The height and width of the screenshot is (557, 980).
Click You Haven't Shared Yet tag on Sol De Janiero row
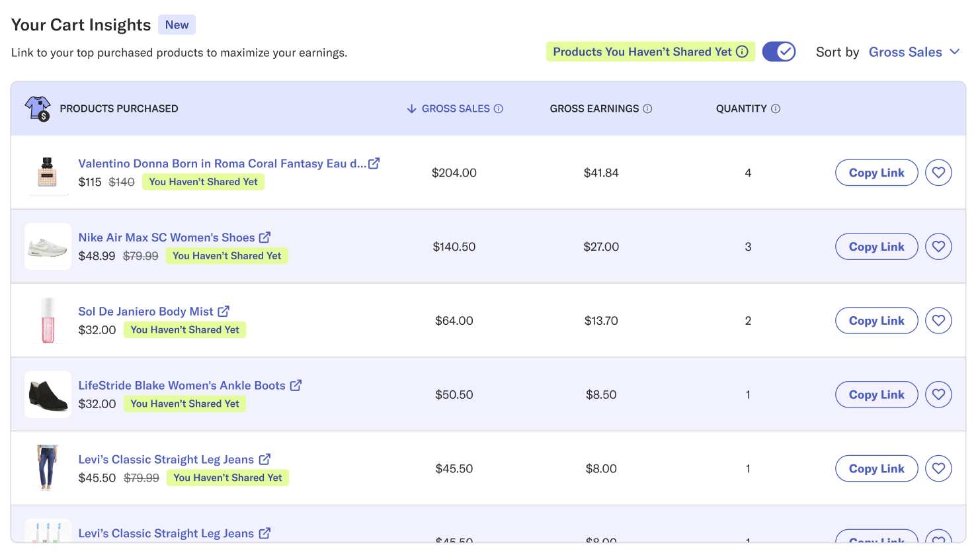click(x=185, y=330)
